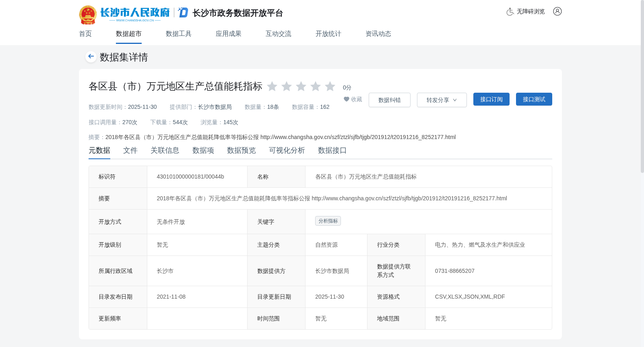The width and height of the screenshot is (644, 347).
Task: Click the 0分 rating score
Action: pyautogui.click(x=347, y=87)
